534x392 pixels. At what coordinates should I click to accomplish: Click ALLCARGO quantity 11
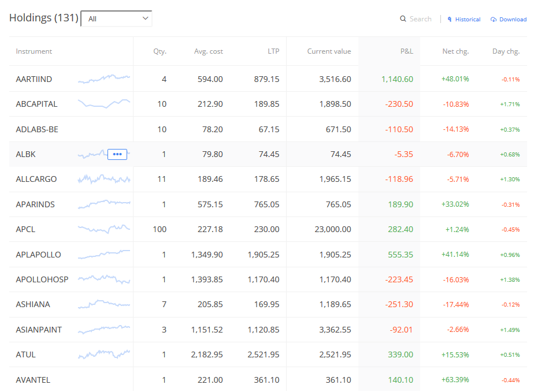point(162,180)
